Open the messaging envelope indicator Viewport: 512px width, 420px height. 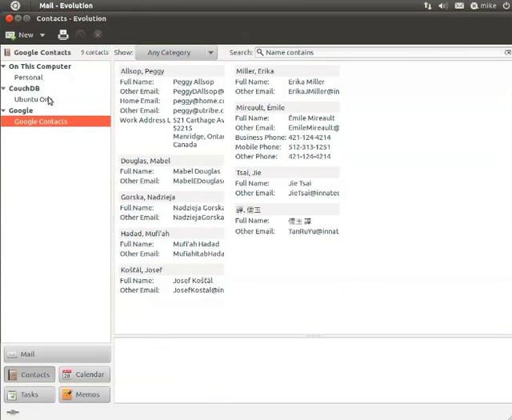point(459,6)
